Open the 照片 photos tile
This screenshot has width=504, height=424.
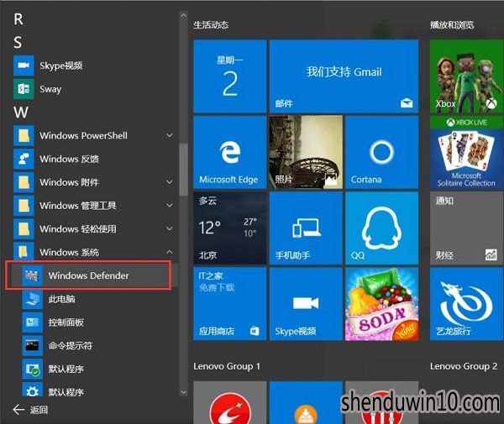pyautogui.click(x=306, y=152)
